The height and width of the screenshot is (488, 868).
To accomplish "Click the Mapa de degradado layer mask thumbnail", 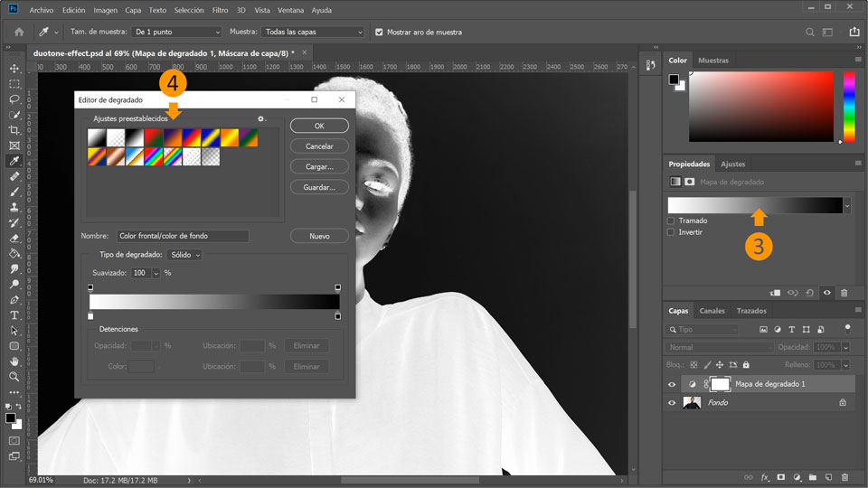I will (721, 384).
